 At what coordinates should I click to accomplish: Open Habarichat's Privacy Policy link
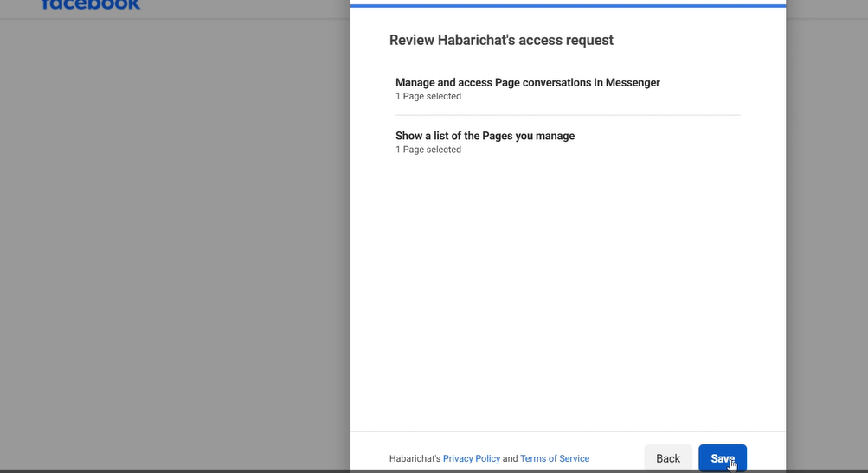pos(471,458)
